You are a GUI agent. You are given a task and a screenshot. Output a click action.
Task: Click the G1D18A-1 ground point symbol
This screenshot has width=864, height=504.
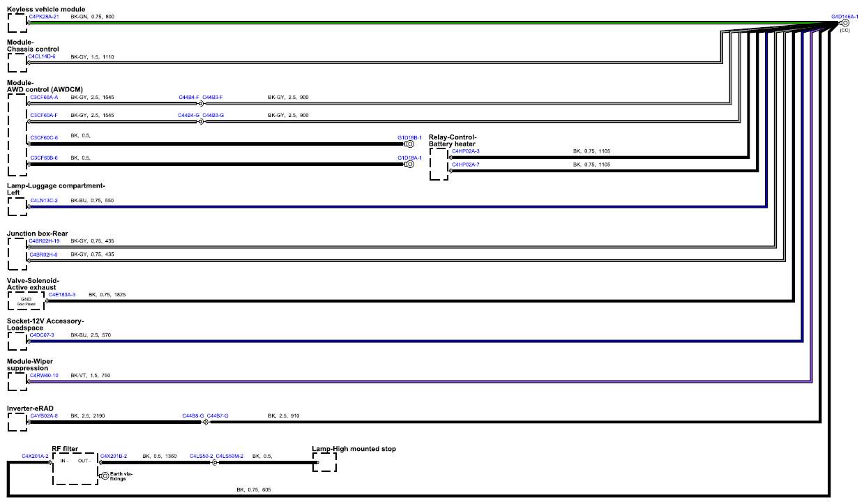point(410,165)
